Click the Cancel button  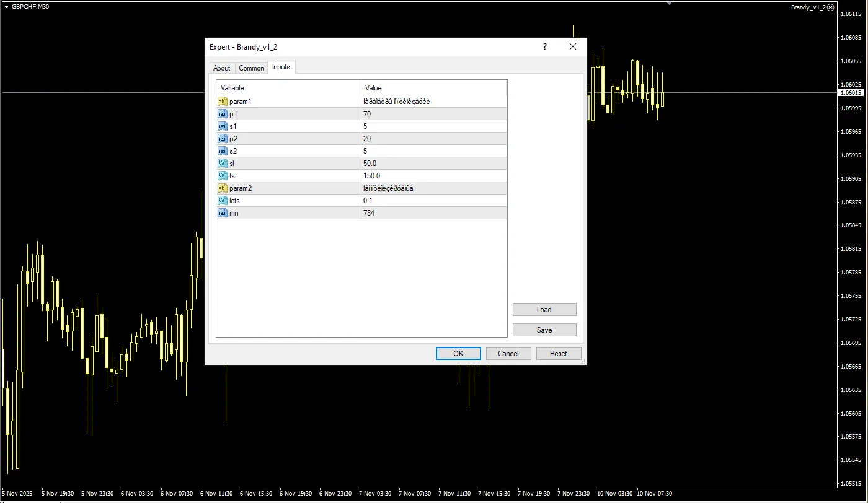click(508, 353)
